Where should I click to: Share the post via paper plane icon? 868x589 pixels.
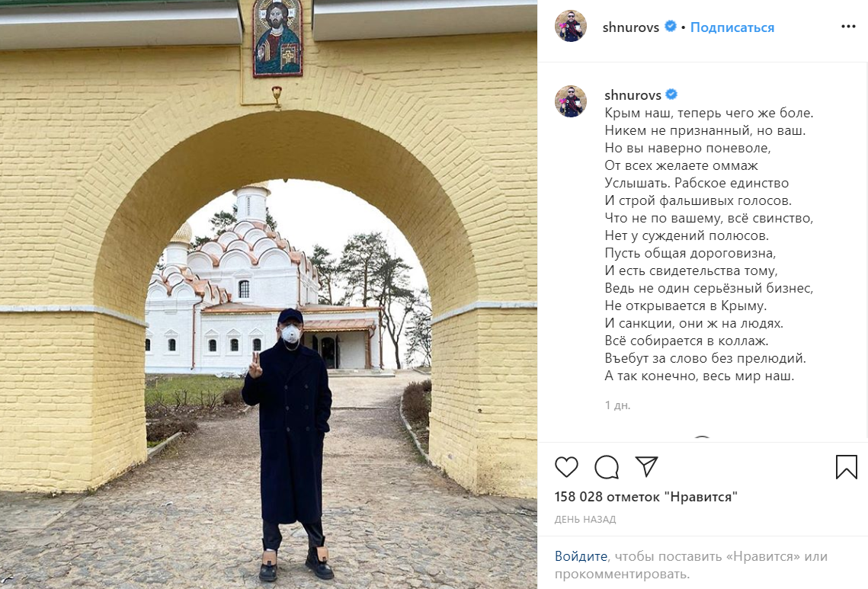[646, 466]
